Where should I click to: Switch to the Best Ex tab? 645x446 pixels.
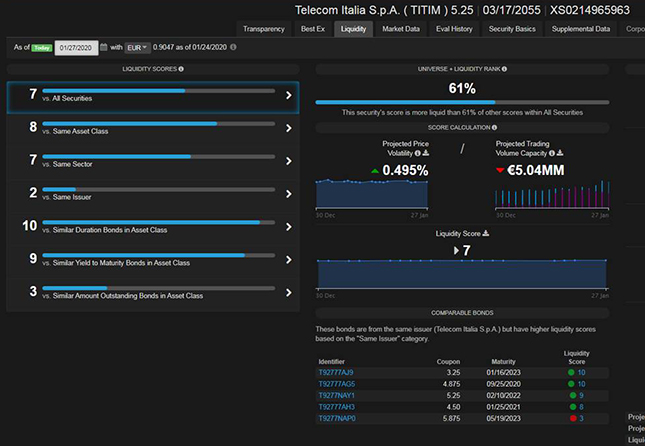(313, 29)
